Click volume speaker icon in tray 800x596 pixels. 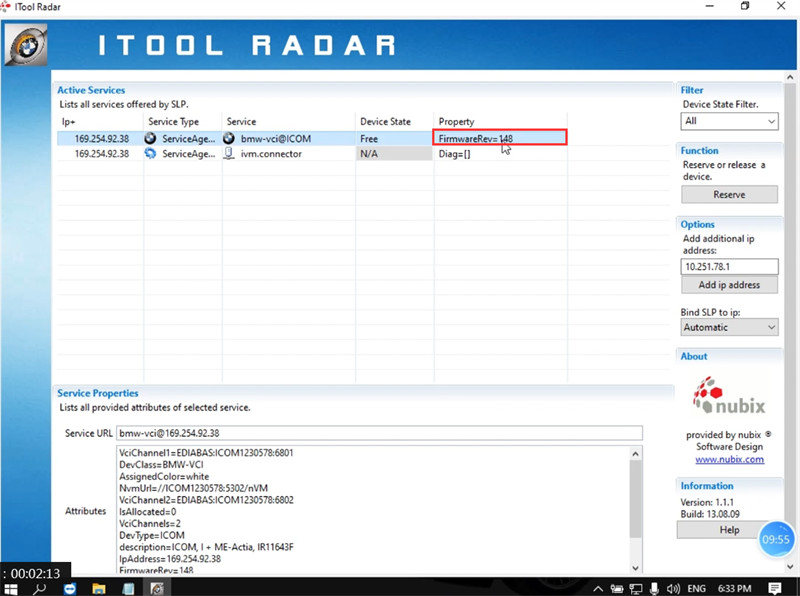click(x=673, y=589)
